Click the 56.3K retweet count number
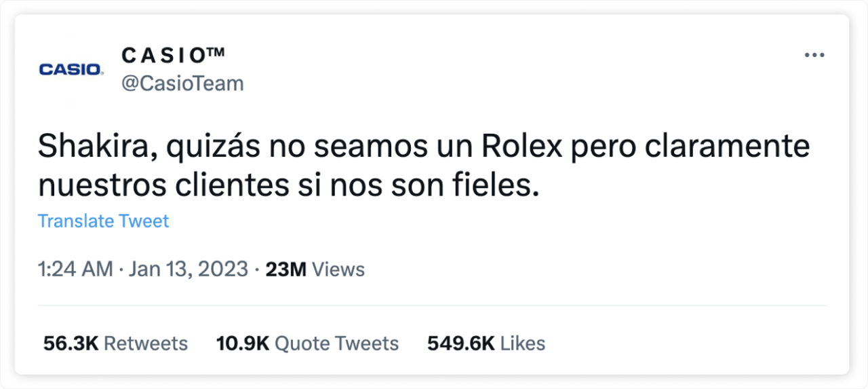 pyautogui.click(x=71, y=344)
